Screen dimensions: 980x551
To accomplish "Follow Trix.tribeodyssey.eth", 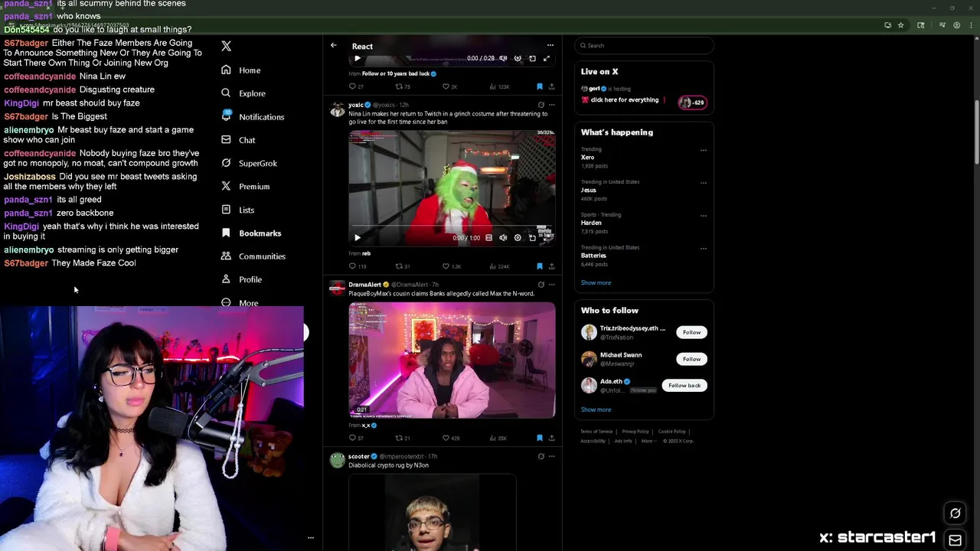I will tap(691, 332).
